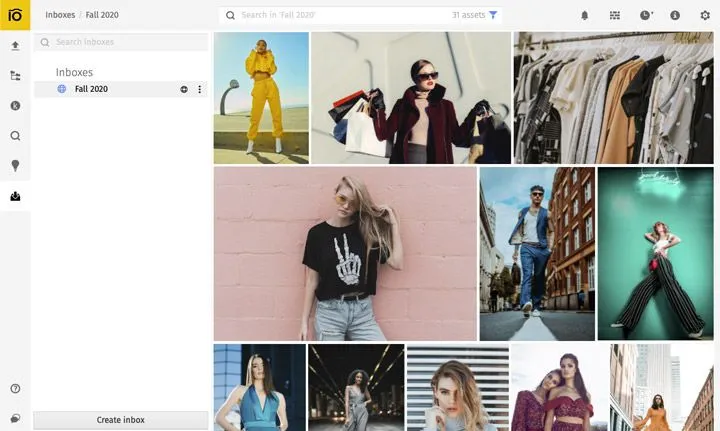Click the 31 assets count
The height and width of the screenshot is (431, 720).
pyautogui.click(x=468, y=15)
